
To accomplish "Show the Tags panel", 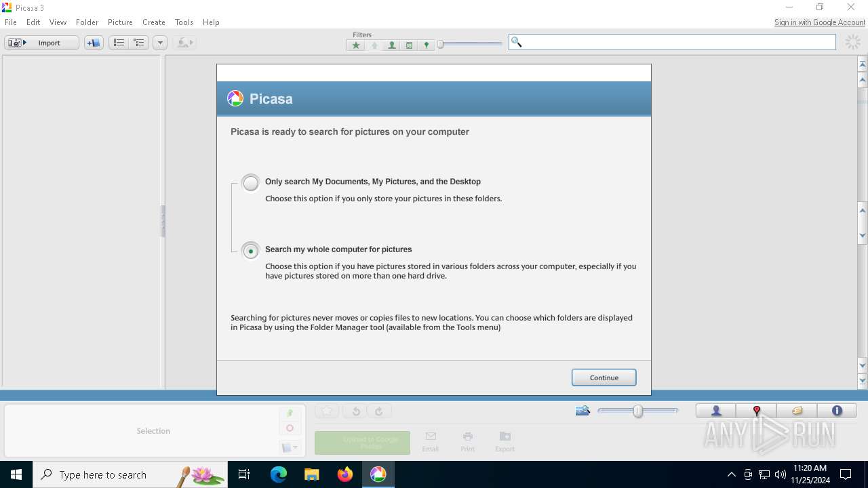I will [x=797, y=411].
